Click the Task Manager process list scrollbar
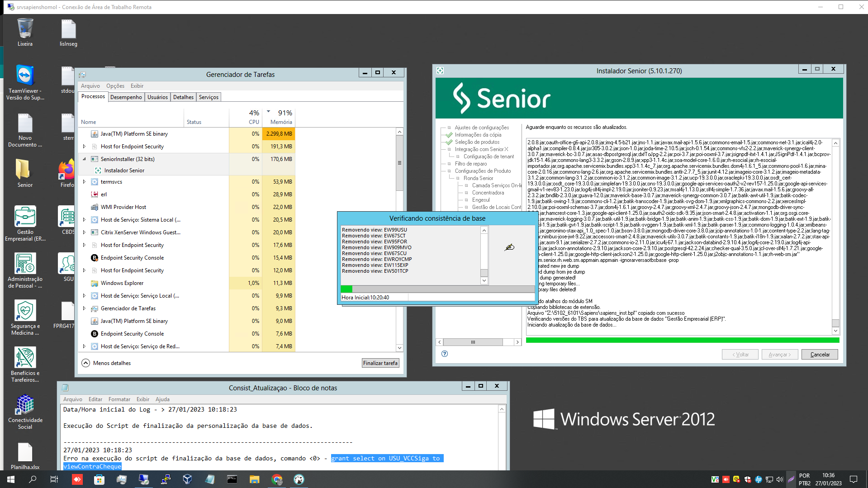868x488 pixels. [x=399, y=163]
